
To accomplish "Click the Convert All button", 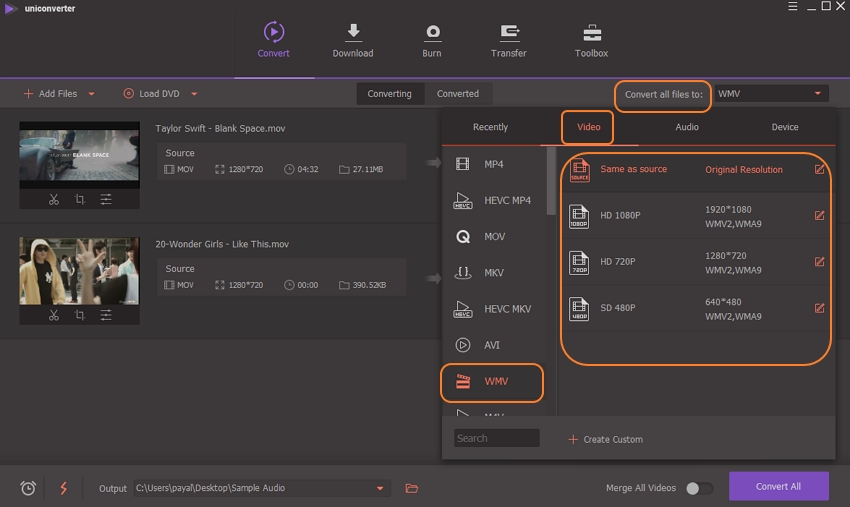I will click(x=778, y=486).
